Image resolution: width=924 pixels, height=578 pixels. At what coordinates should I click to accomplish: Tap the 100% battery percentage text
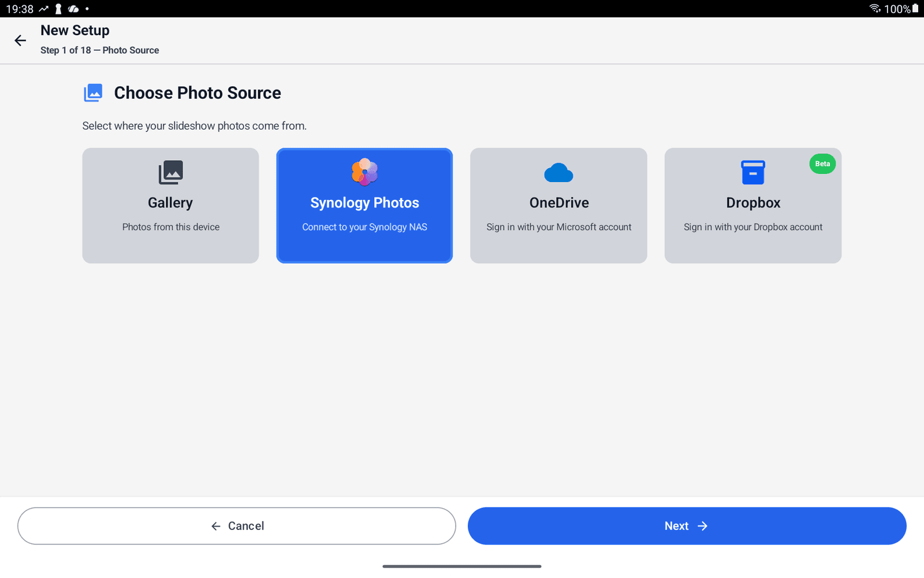pos(897,9)
